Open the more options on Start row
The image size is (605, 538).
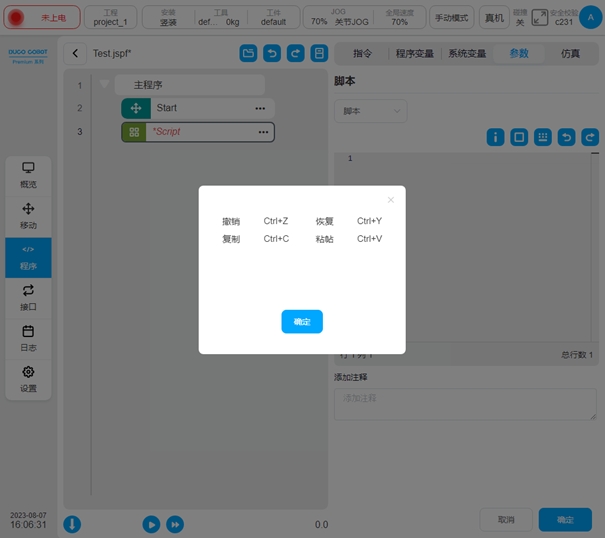tap(261, 108)
